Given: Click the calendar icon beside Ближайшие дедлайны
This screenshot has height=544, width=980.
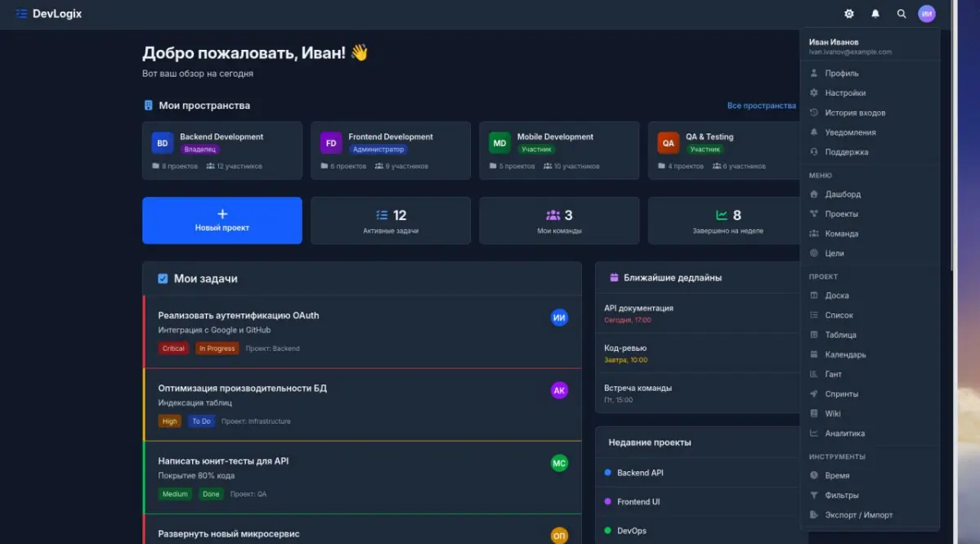Looking at the screenshot, I should tap(614, 277).
